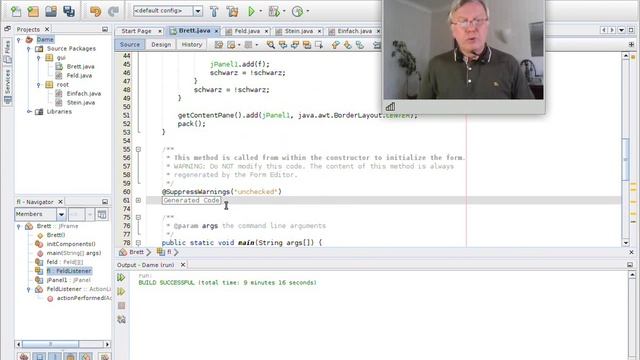
Task: Click the Save All toolbar icon
Action: (69, 11)
